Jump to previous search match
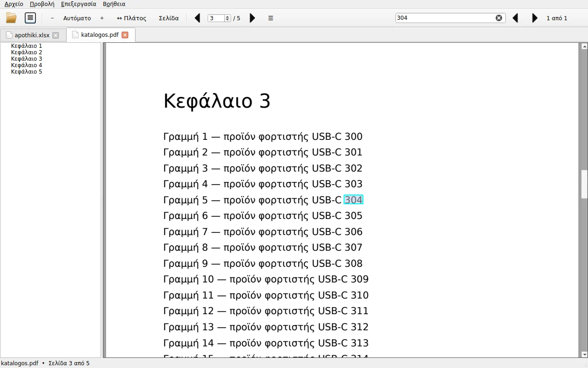 [x=515, y=18]
